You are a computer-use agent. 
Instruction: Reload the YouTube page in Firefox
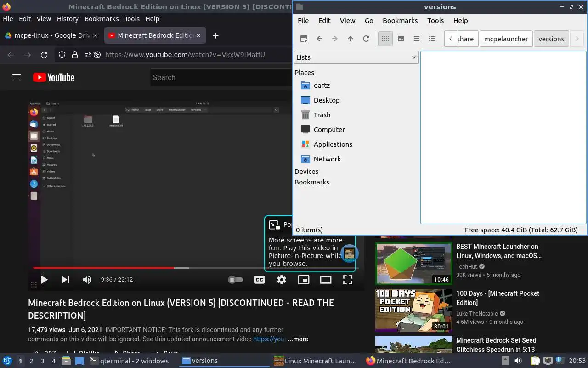coord(44,55)
